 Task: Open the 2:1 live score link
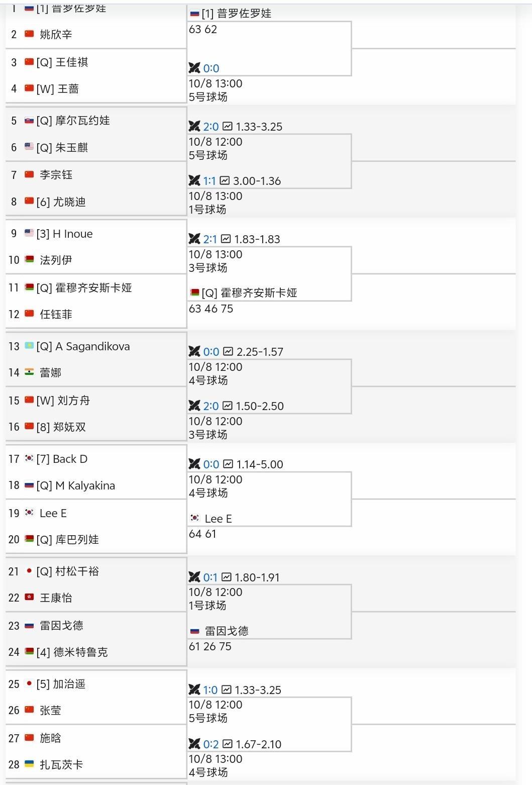pyautogui.click(x=210, y=239)
